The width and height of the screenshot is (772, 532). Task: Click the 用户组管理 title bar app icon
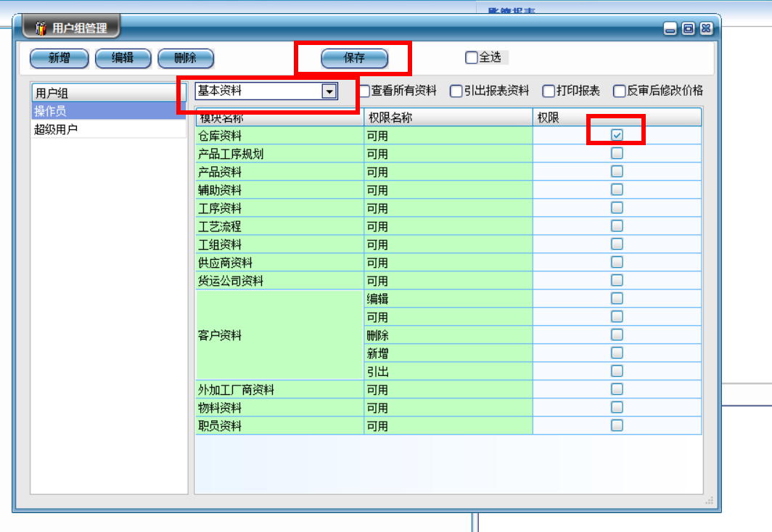pos(41,28)
